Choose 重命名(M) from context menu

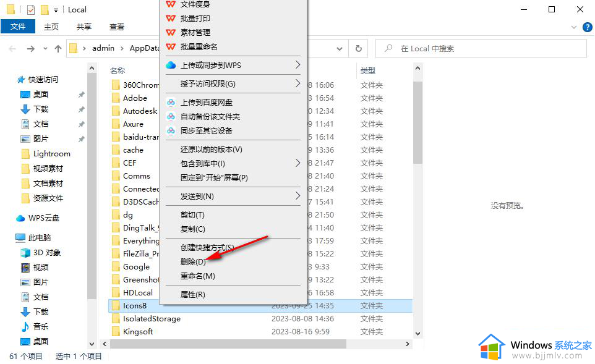198,276
